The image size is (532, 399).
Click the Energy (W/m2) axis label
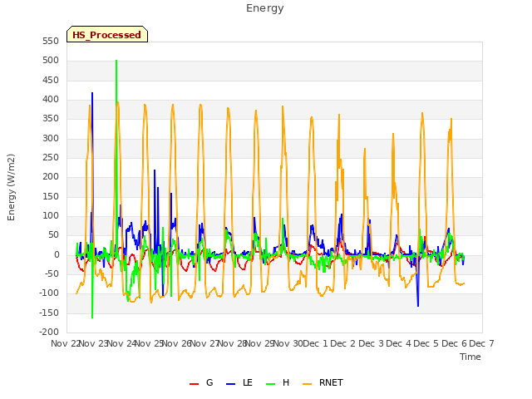11,187
